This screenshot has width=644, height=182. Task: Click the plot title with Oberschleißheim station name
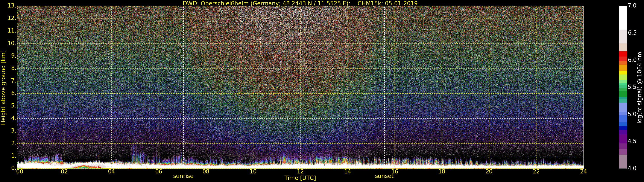coord(300,3)
